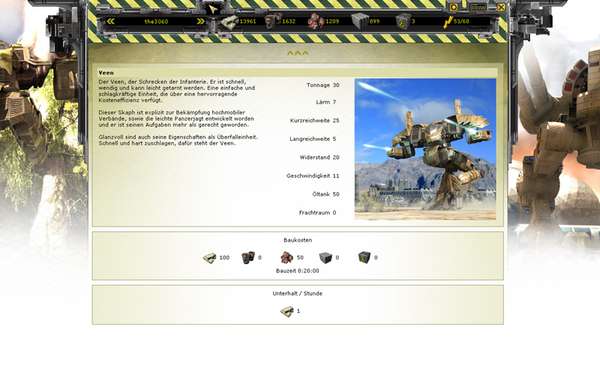Click the Öltank 50 stat
This screenshot has height=378, width=600.
(x=326, y=194)
